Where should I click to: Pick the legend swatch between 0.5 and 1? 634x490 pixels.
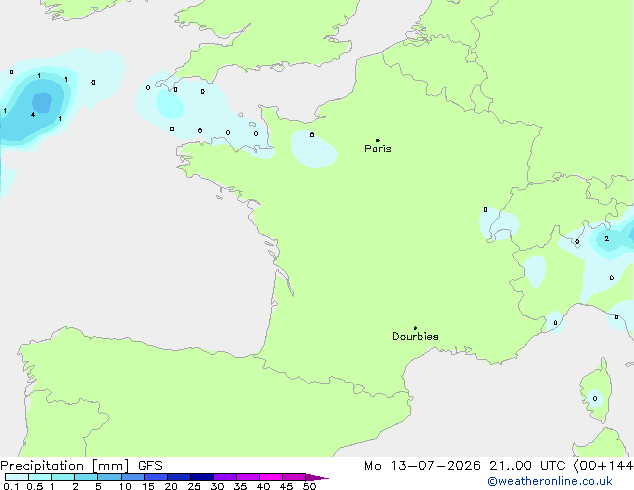click(40, 477)
